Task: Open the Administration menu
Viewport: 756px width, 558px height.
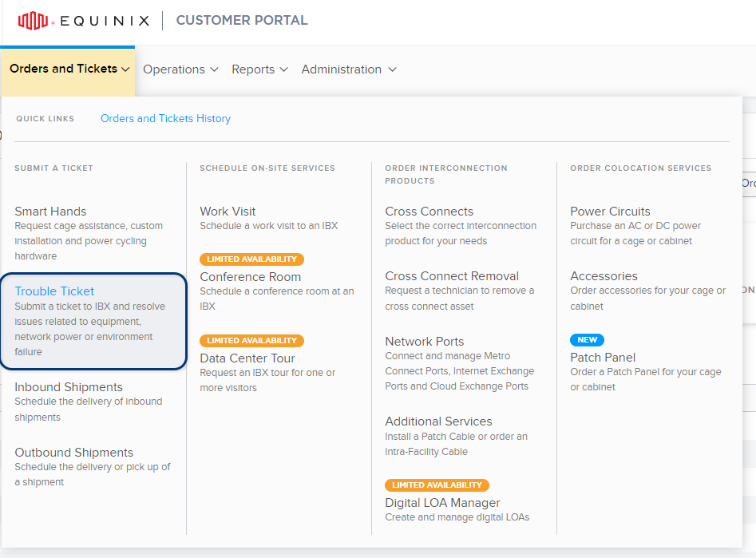Action: pos(349,69)
